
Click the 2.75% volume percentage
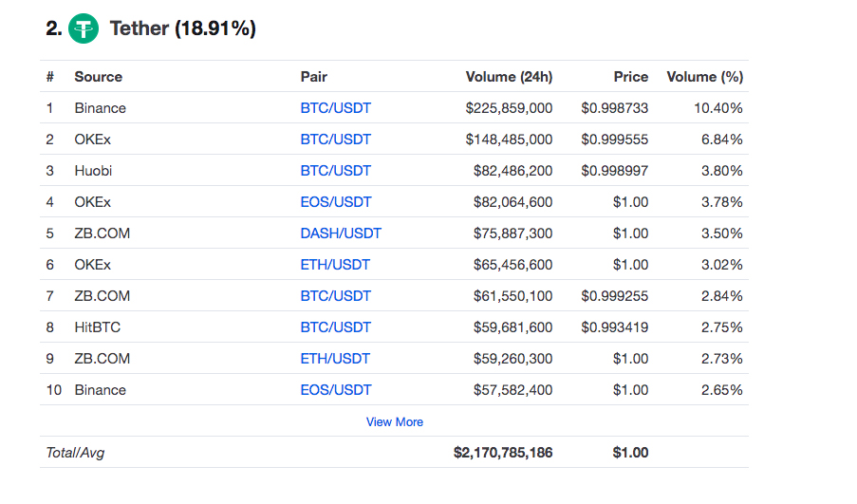[722, 327]
